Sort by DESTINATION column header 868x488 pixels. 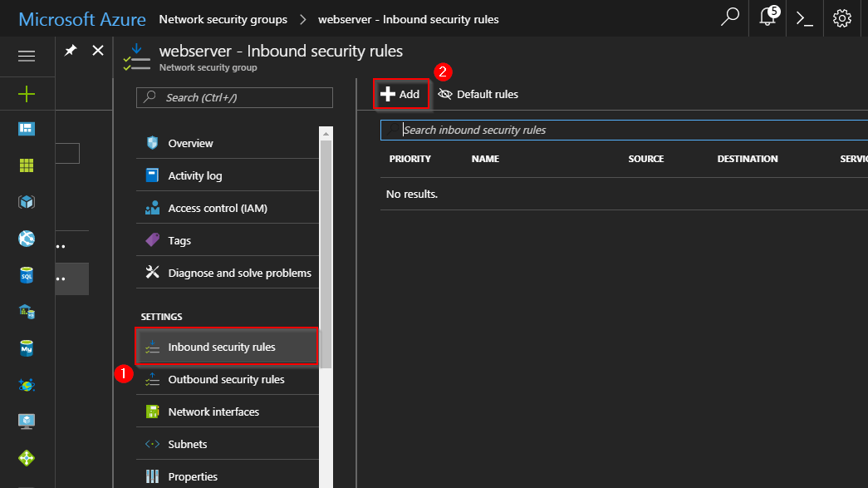[748, 159]
